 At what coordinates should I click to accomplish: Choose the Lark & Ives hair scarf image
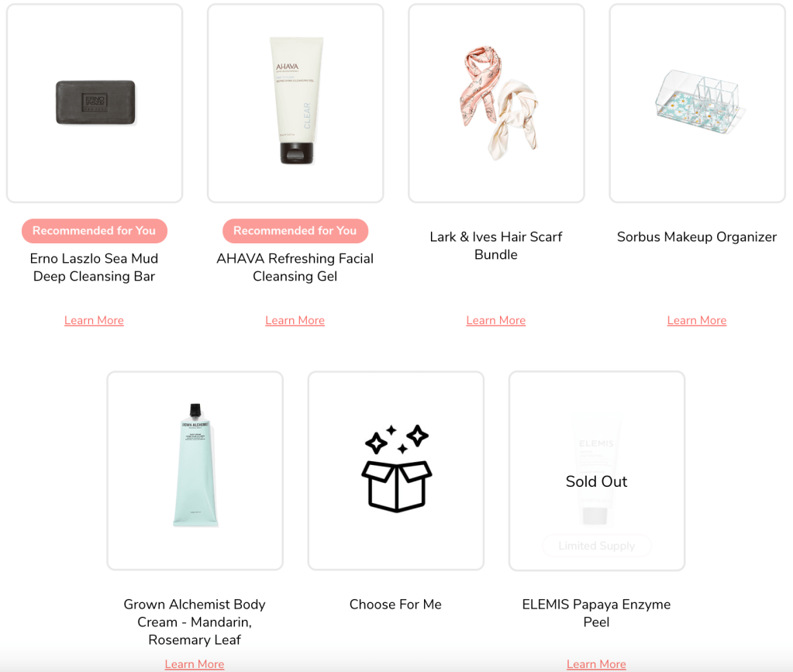pyautogui.click(x=498, y=102)
